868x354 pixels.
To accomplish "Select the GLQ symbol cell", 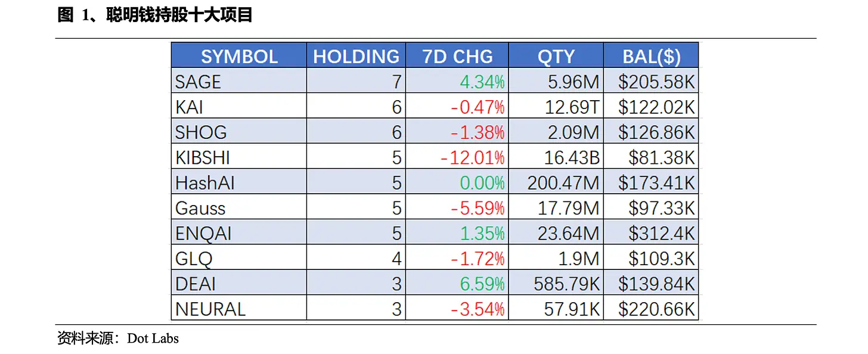I will (x=239, y=258).
